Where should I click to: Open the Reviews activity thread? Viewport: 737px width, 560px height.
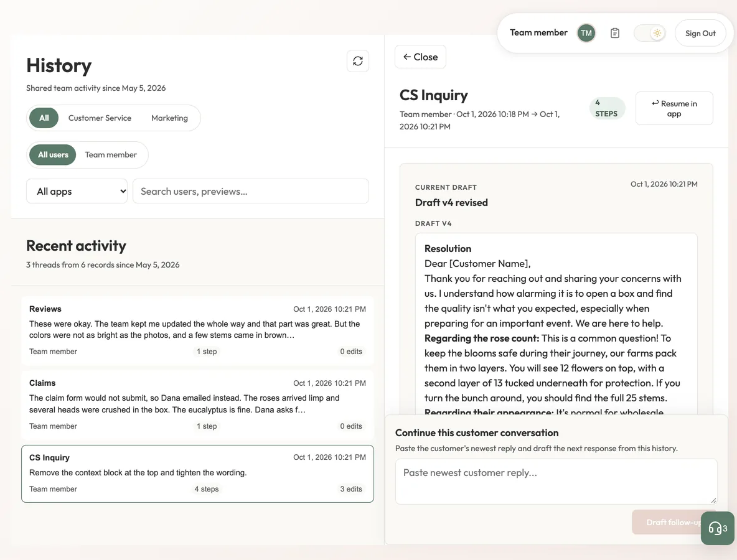197,330
